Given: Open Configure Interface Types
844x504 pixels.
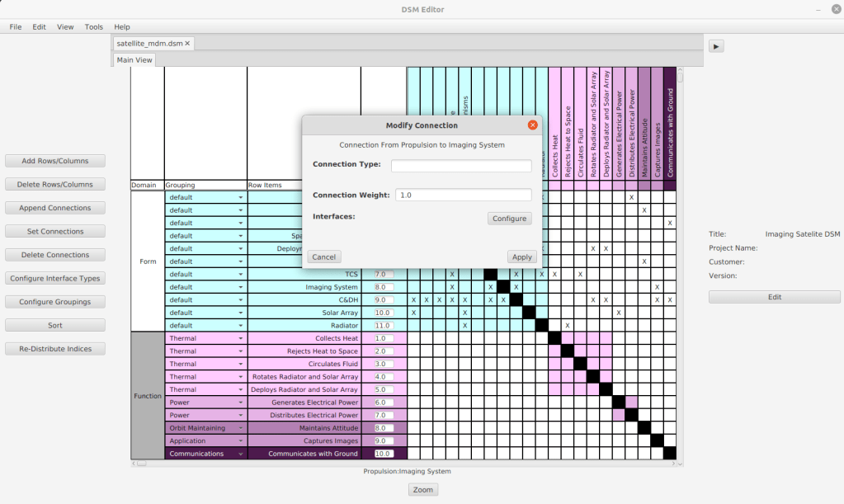Looking at the screenshot, I should pyautogui.click(x=55, y=278).
